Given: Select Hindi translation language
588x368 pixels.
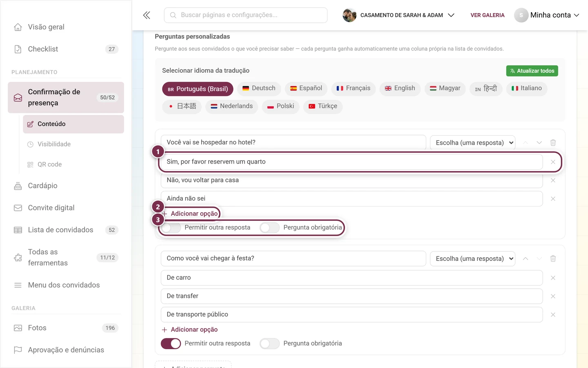Looking at the screenshot, I should [486, 88].
